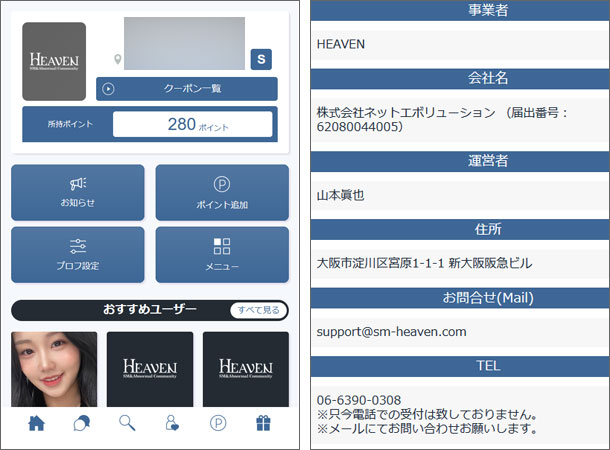610x450 pixels.
Task: Open お知らせ notifications tile
Action: tap(78, 192)
